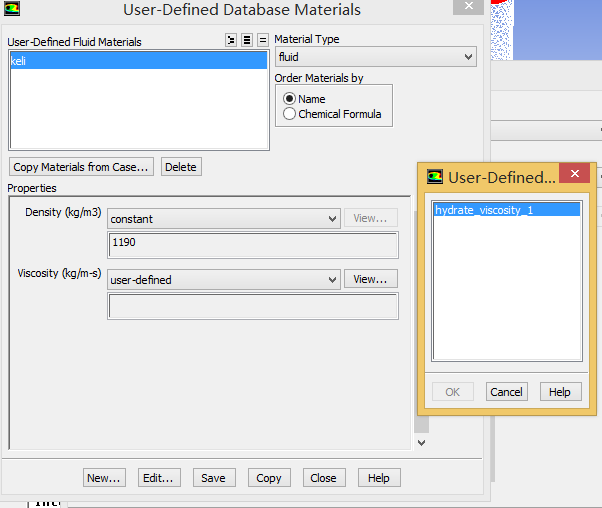The image size is (602, 508).
Task: Select the Chemical Formula radio button
Action: [x=289, y=114]
